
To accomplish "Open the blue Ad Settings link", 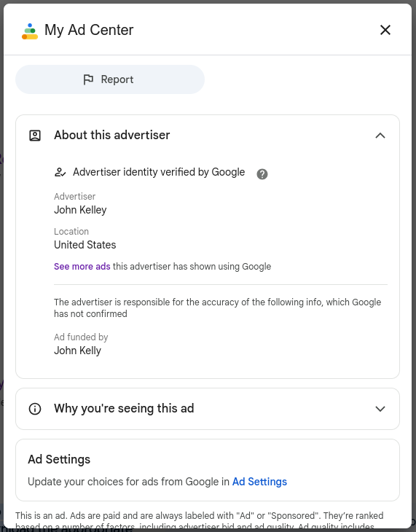I will [x=259, y=482].
